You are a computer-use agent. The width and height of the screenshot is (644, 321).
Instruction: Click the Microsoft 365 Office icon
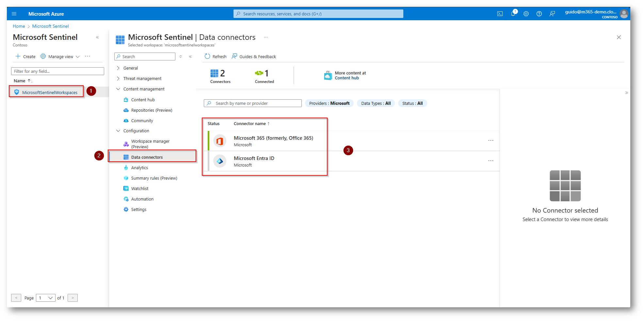point(220,141)
